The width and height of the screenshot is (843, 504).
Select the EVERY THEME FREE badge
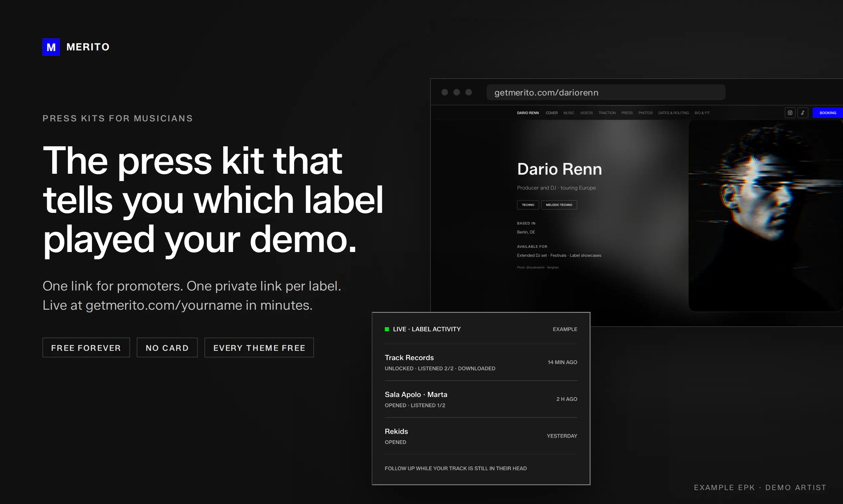tap(259, 347)
